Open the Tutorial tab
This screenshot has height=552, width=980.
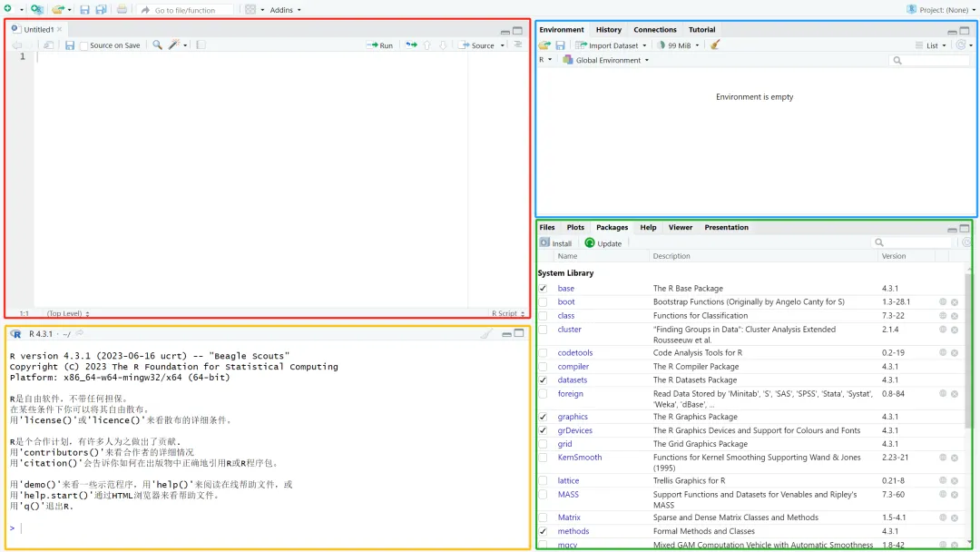point(701,29)
